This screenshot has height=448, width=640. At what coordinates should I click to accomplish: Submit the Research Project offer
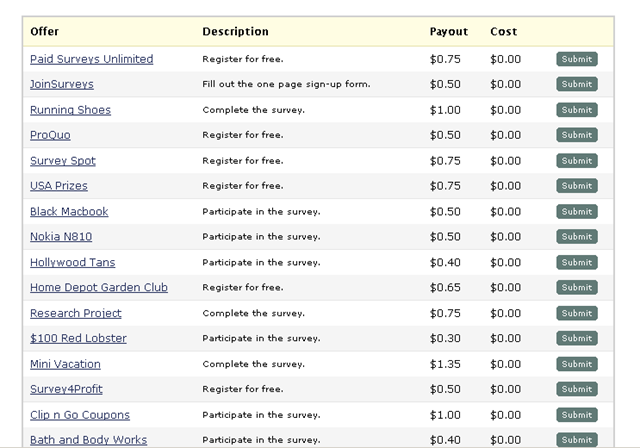(577, 313)
